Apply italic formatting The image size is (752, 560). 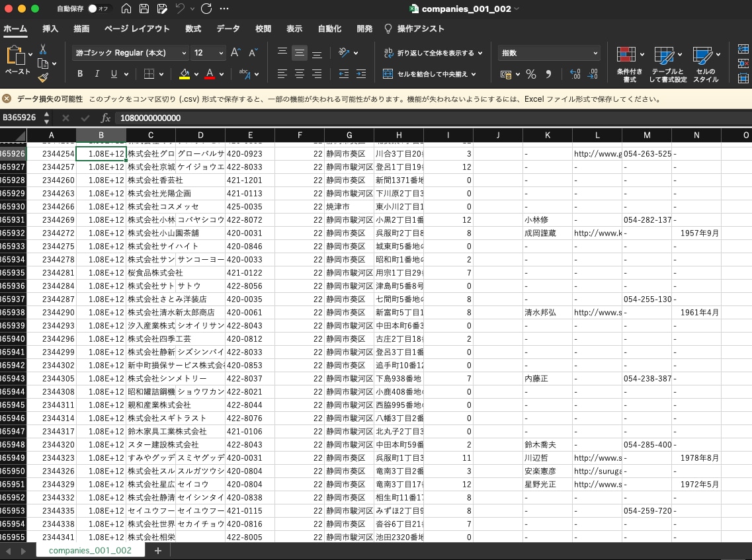point(97,74)
